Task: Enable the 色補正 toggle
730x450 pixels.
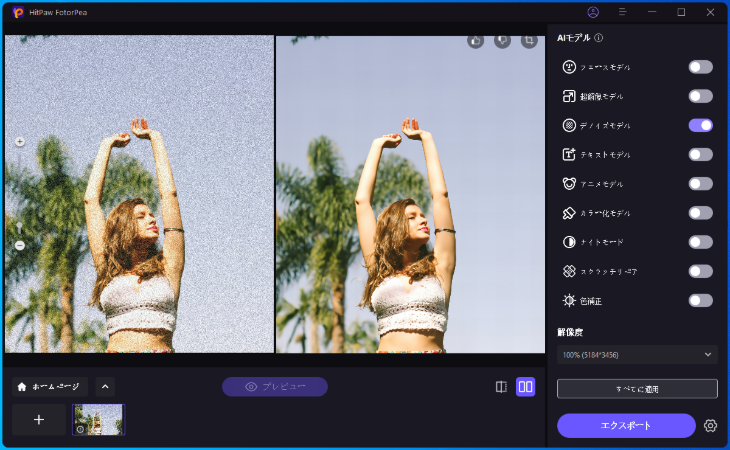Action: tap(700, 300)
